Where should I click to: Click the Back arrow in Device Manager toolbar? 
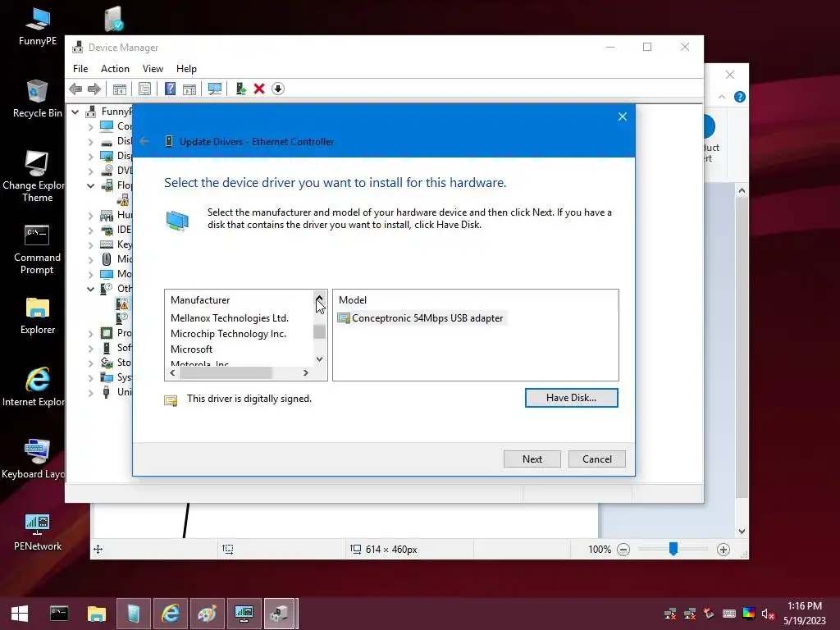[x=75, y=89]
